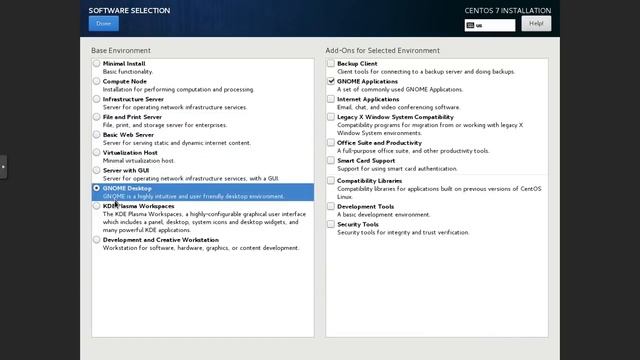Uncheck the GNOME Applications checkbox

[x=331, y=81]
